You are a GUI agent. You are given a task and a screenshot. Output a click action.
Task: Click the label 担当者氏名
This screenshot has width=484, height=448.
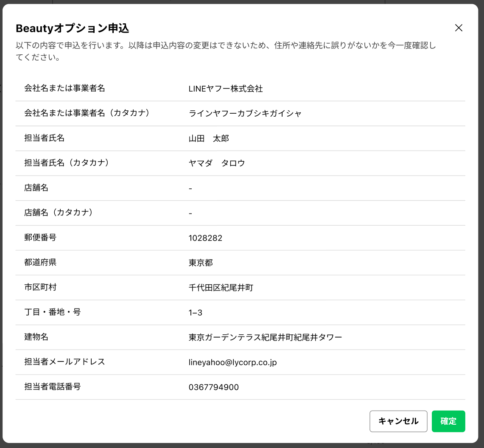coord(45,138)
